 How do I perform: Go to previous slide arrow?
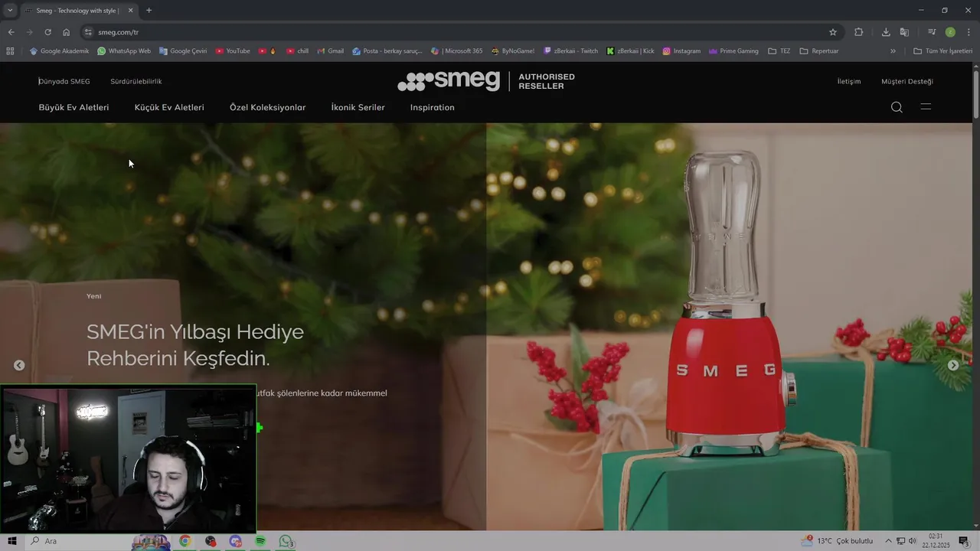pyautogui.click(x=19, y=365)
